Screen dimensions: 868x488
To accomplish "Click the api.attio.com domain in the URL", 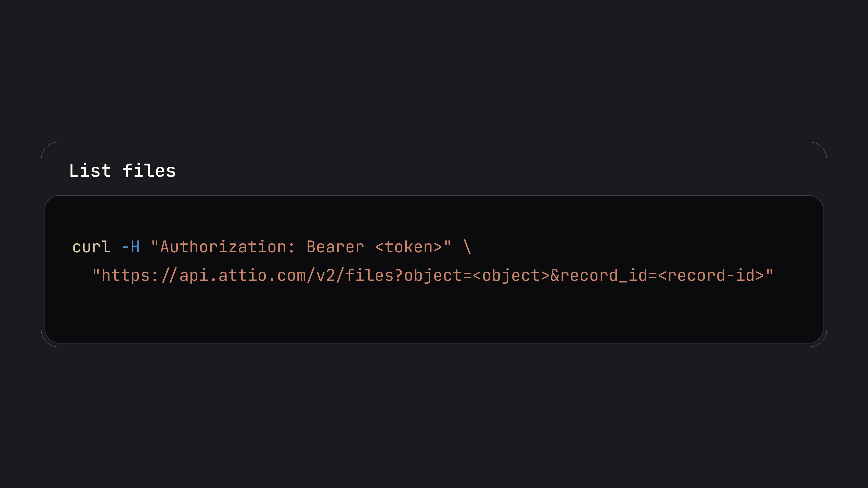I will [x=243, y=276].
